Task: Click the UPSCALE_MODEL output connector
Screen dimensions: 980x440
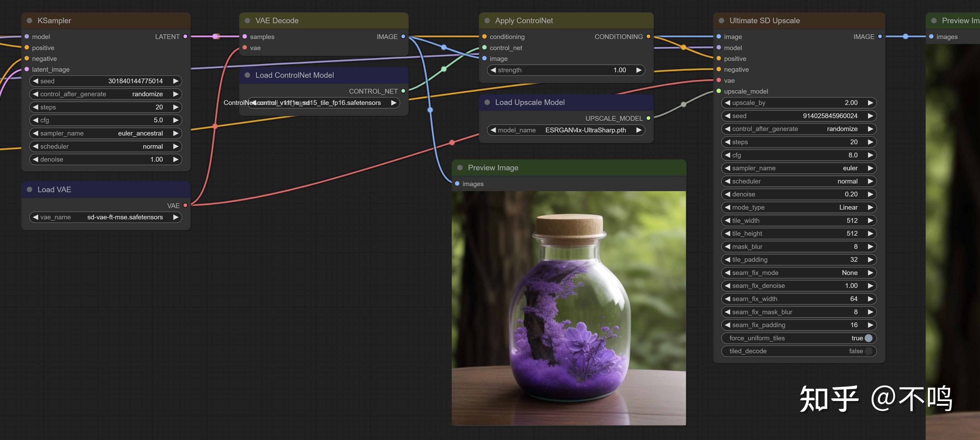Action: click(648, 118)
